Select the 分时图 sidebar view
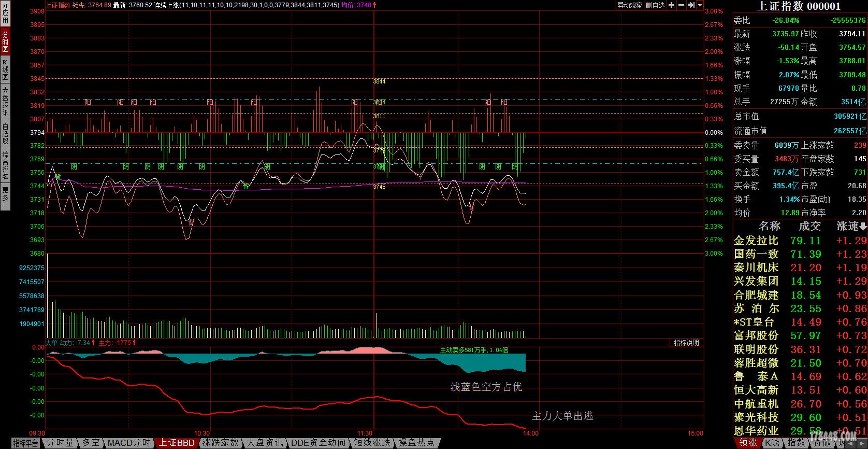 coord(5,41)
